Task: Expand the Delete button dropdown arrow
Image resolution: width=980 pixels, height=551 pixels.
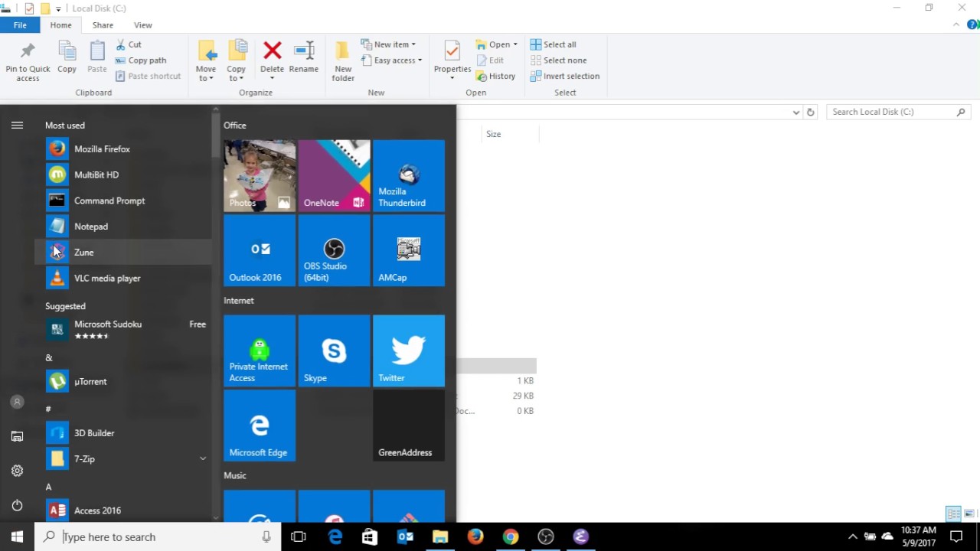Action: pyautogui.click(x=272, y=78)
